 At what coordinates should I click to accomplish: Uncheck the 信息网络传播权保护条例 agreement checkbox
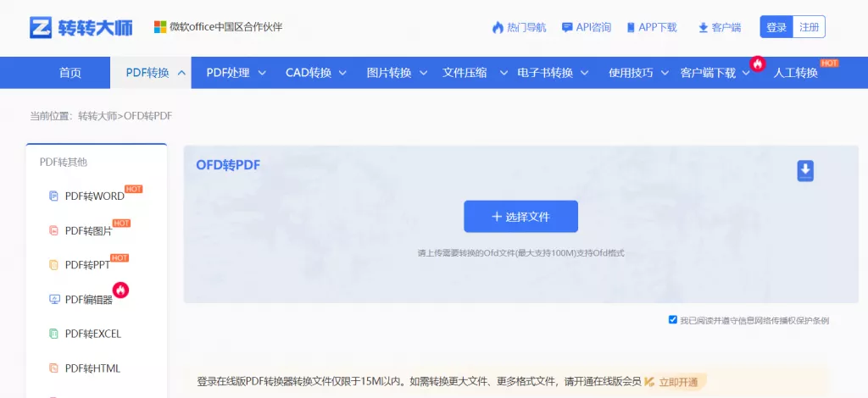pos(672,319)
